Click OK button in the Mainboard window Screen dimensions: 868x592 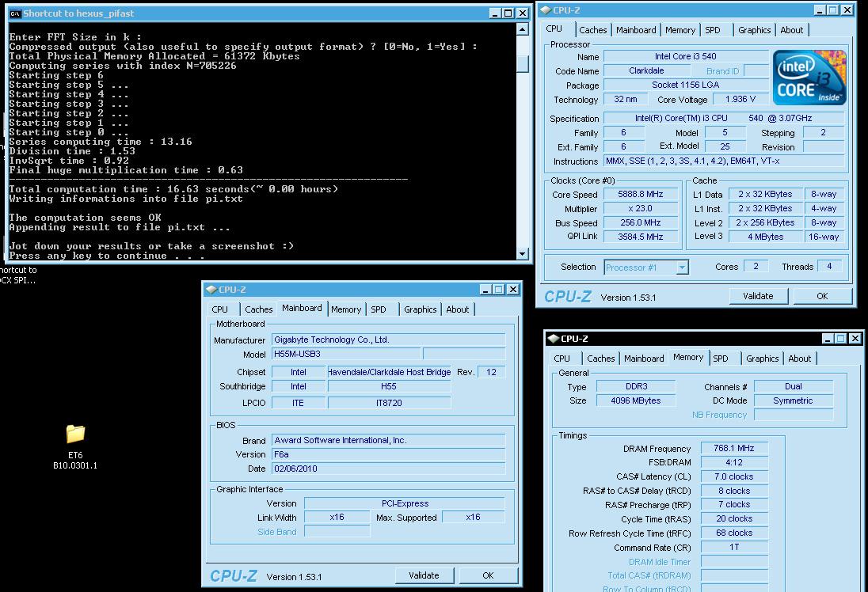coord(488,575)
